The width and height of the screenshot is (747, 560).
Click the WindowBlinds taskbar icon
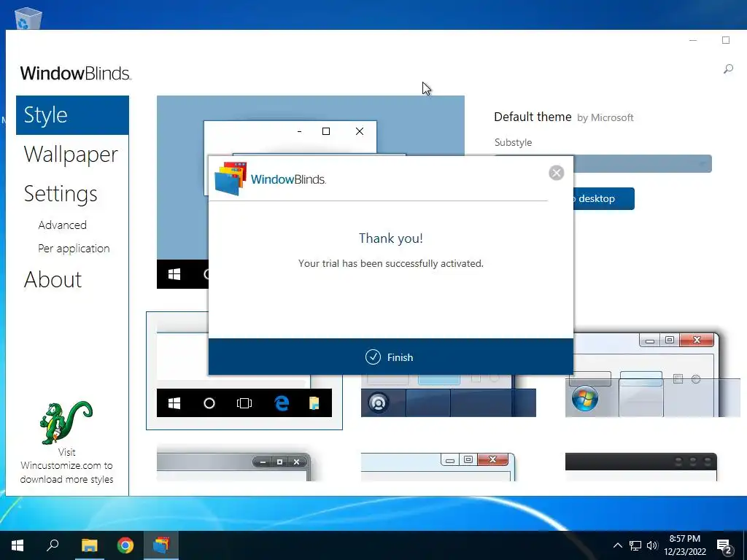tap(161, 545)
